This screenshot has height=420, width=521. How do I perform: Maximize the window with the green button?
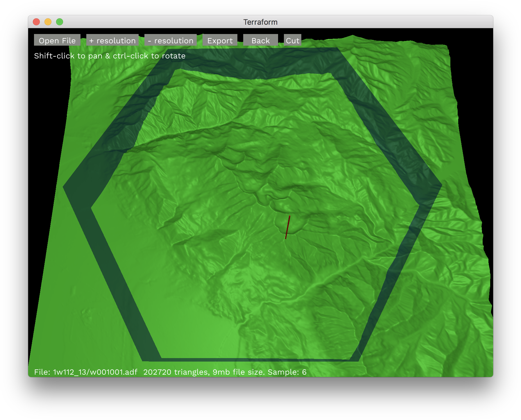click(60, 22)
